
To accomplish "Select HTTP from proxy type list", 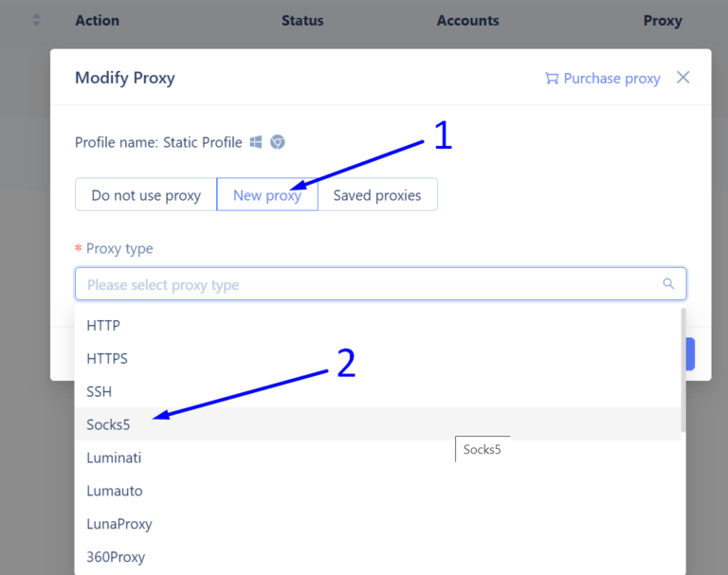I will [x=377, y=325].
